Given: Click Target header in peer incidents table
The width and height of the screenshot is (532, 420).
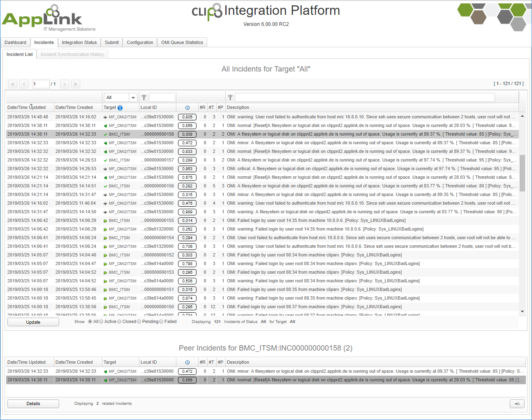Looking at the screenshot, I should pos(110,362).
